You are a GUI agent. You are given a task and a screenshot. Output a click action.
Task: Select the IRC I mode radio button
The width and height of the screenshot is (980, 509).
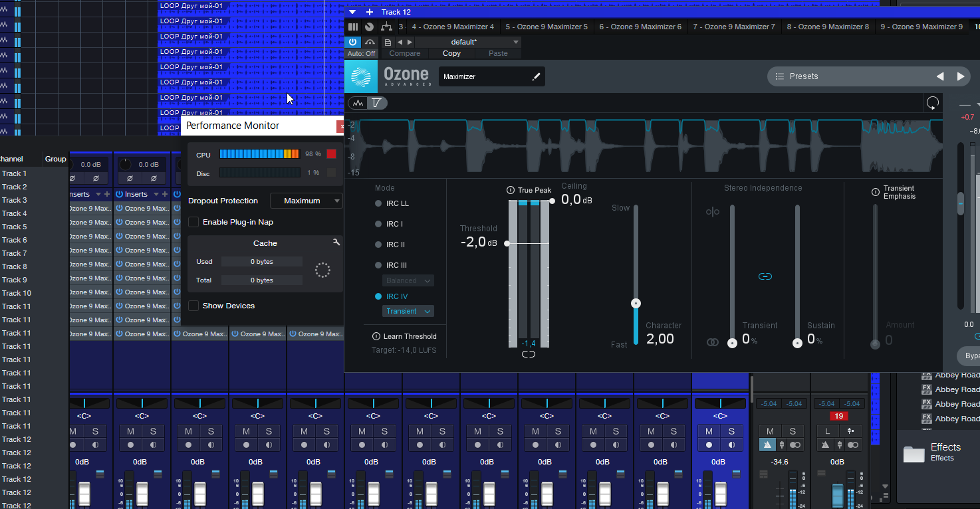[x=378, y=224]
